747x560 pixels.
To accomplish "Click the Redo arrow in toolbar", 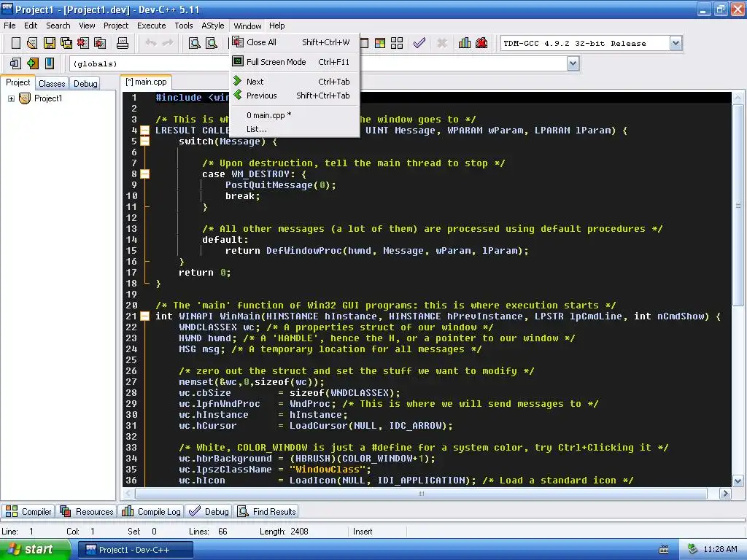I will (168, 43).
